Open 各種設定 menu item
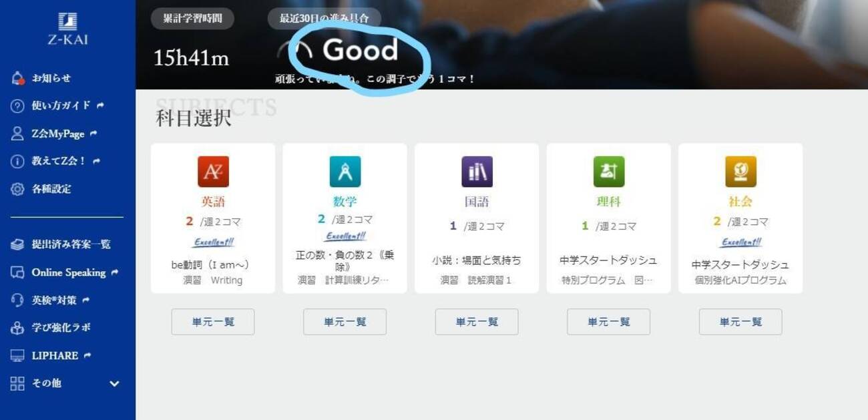The image size is (868, 420). point(51,189)
